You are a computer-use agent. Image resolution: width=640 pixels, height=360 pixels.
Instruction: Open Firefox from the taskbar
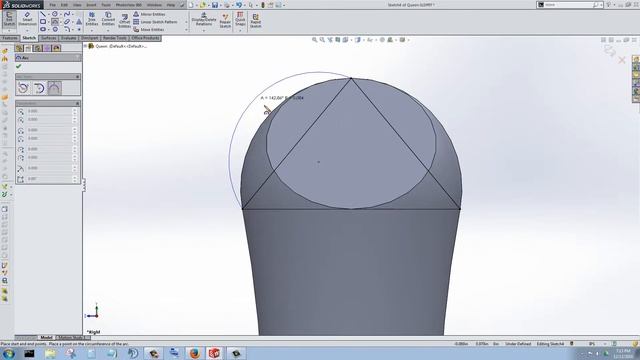point(195,353)
